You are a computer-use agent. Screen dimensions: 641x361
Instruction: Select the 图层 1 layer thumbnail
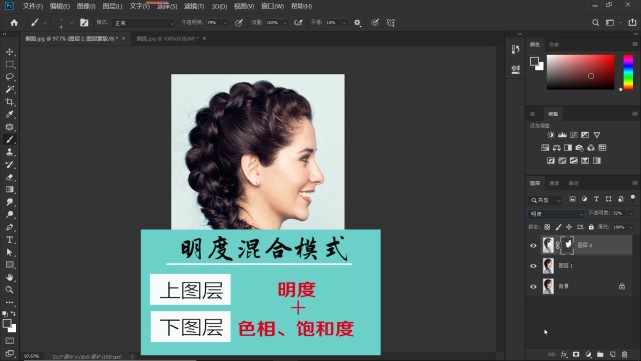pyautogui.click(x=548, y=266)
